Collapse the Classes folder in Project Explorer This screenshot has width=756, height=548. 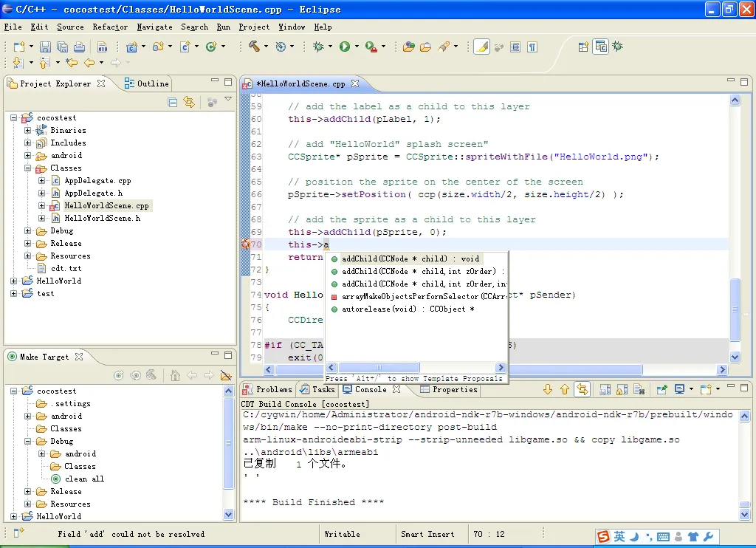click(x=27, y=168)
